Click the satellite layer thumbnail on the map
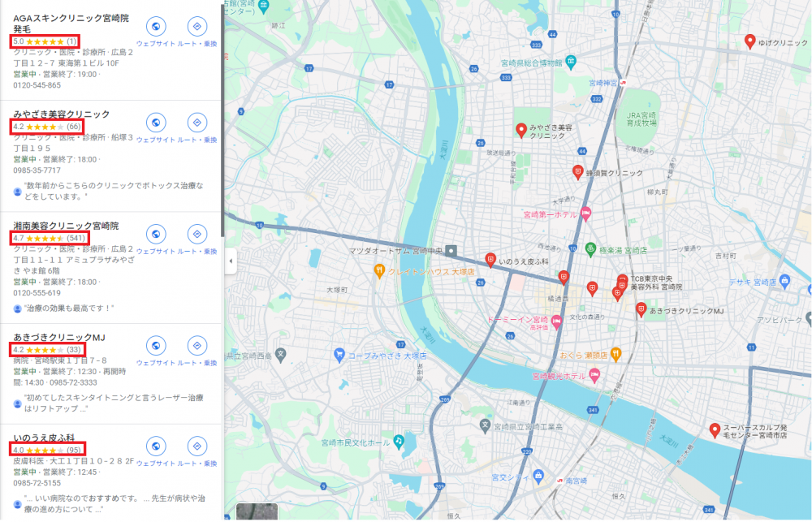The height and width of the screenshot is (522, 812). [x=257, y=511]
